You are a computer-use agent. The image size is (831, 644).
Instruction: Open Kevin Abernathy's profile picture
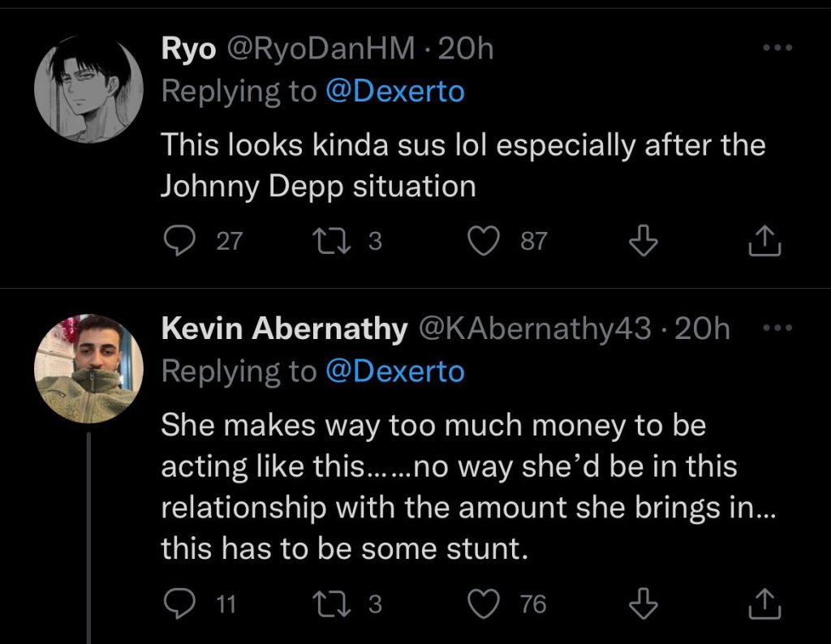click(x=89, y=368)
